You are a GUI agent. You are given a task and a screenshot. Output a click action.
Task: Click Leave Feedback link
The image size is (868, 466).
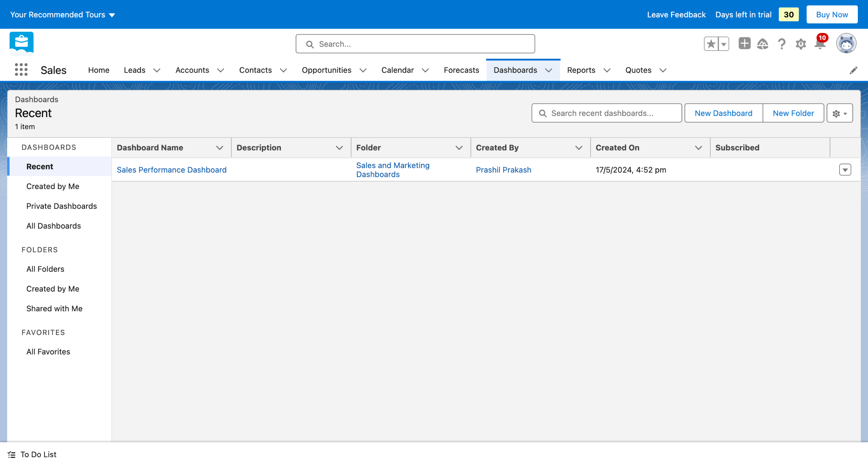pyautogui.click(x=676, y=15)
